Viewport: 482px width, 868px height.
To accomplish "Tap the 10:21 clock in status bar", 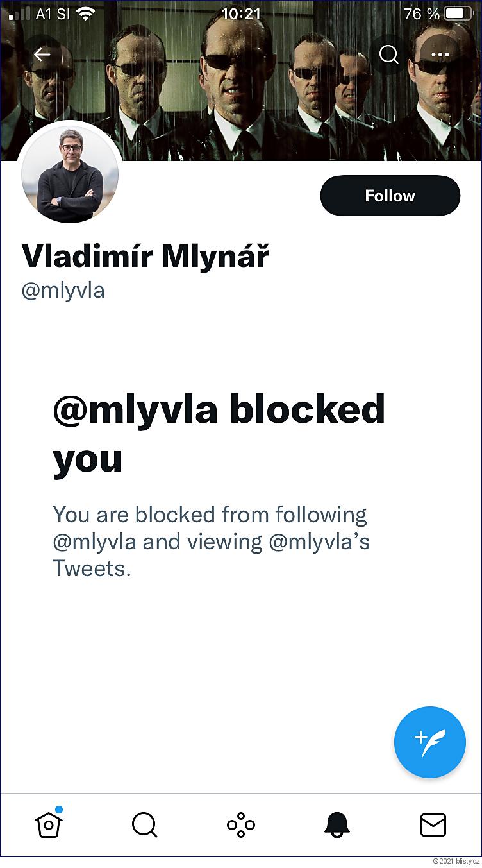I will 241,13.
